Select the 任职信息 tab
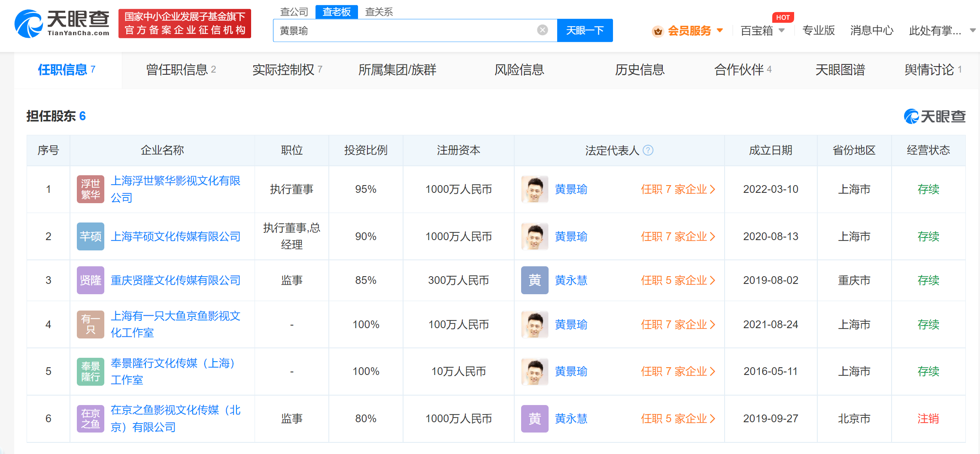This screenshot has height=454, width=980. (x=67, y=70)
